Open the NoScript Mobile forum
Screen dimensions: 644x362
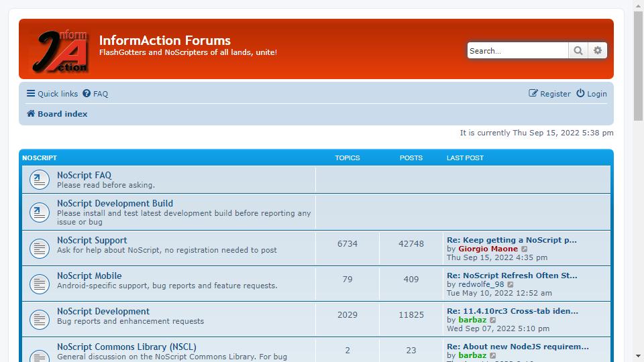[89, 276]
